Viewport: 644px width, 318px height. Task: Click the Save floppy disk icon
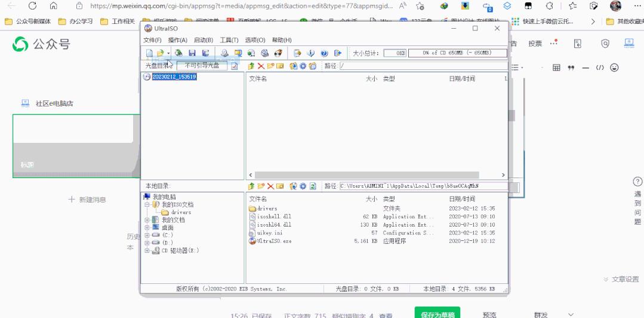(x=192, y=53)
